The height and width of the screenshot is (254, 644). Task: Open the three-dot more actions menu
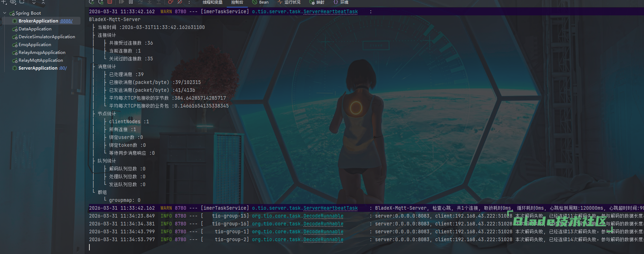point(189,2)
